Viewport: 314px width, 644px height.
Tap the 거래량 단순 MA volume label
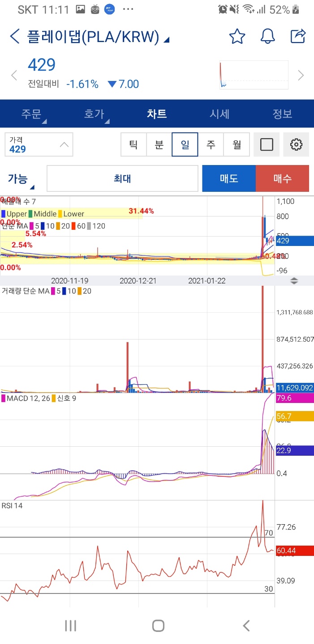pyautogui.click(x=25, y=291)
